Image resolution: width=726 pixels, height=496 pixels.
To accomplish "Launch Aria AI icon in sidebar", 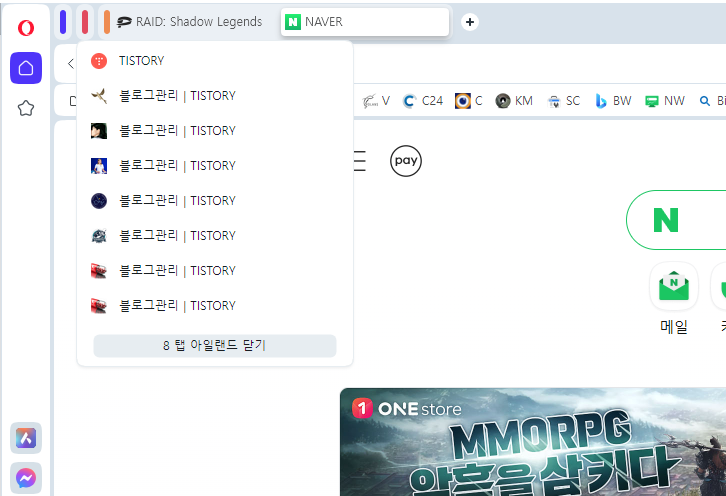I will point(26,438).
